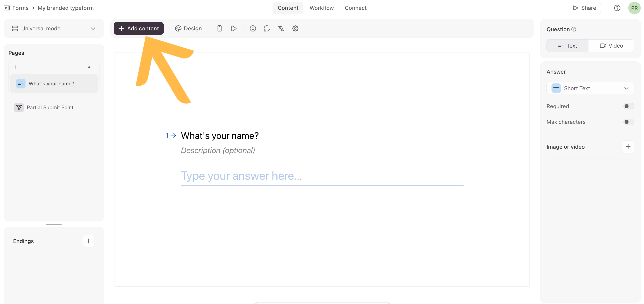Open the Universal mode dropdown

point(54,29)
